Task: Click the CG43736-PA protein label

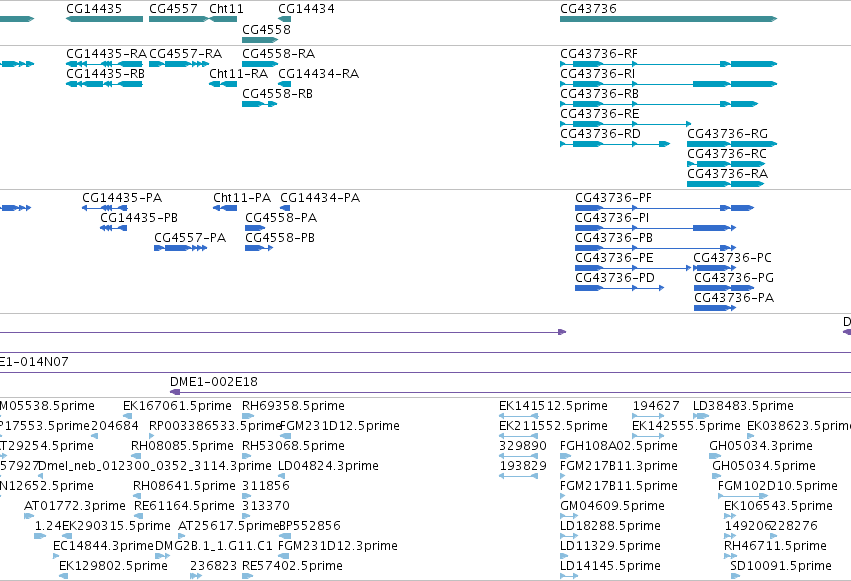Action: [734, 298]
